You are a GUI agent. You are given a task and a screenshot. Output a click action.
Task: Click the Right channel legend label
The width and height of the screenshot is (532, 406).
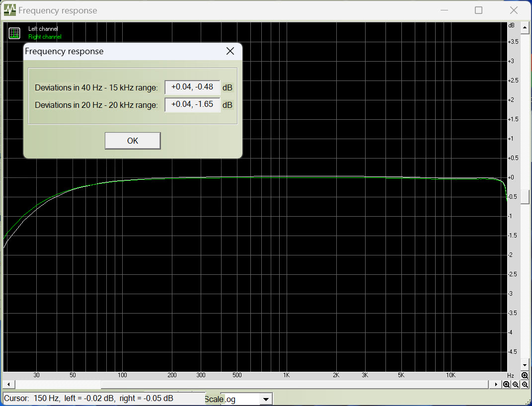point(45,37)
